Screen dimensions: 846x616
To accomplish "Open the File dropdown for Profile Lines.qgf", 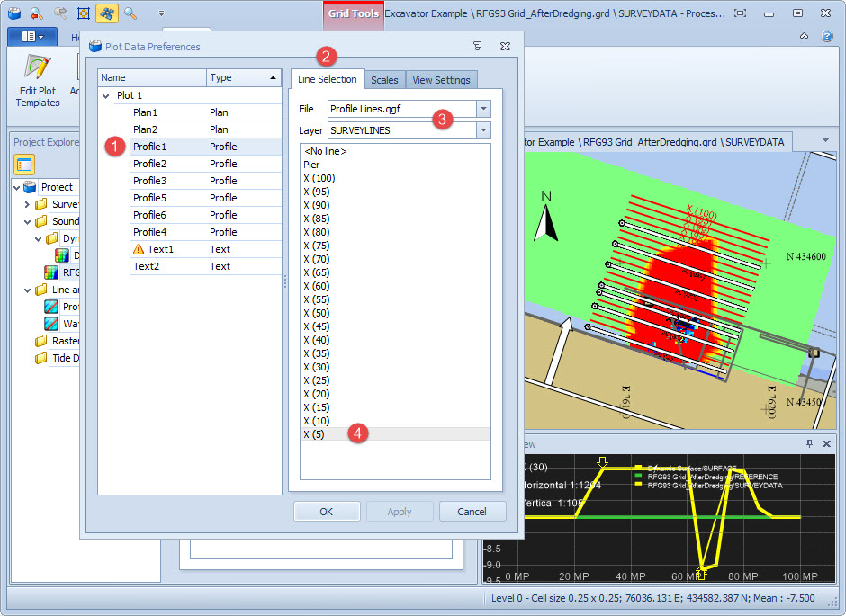I will 483,109.
